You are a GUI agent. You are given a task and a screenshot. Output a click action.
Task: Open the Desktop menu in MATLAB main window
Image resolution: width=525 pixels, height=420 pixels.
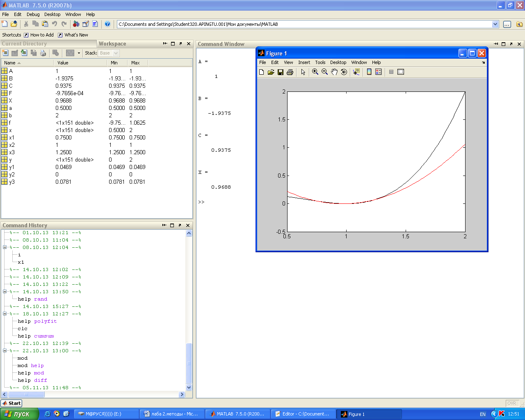[52, 14]
